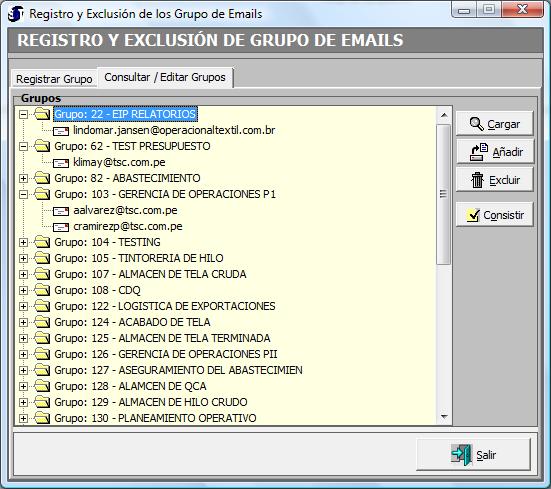Expand Grupo 130 - PLANEAMIENTO OPERATIVO node
The width and height of the screenshot is (551, 489).
point(24,418)
